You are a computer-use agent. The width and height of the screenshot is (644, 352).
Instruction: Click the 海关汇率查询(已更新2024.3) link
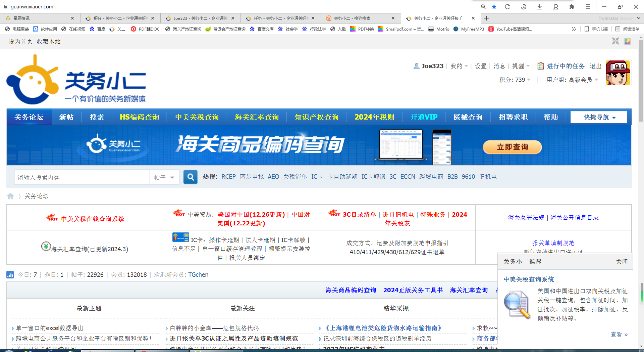coord(89,249)
